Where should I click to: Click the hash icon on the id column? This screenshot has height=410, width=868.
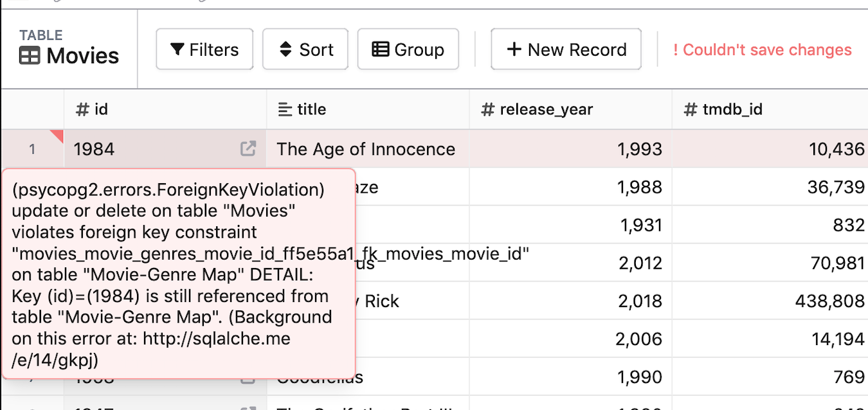(x=82, y=109)
